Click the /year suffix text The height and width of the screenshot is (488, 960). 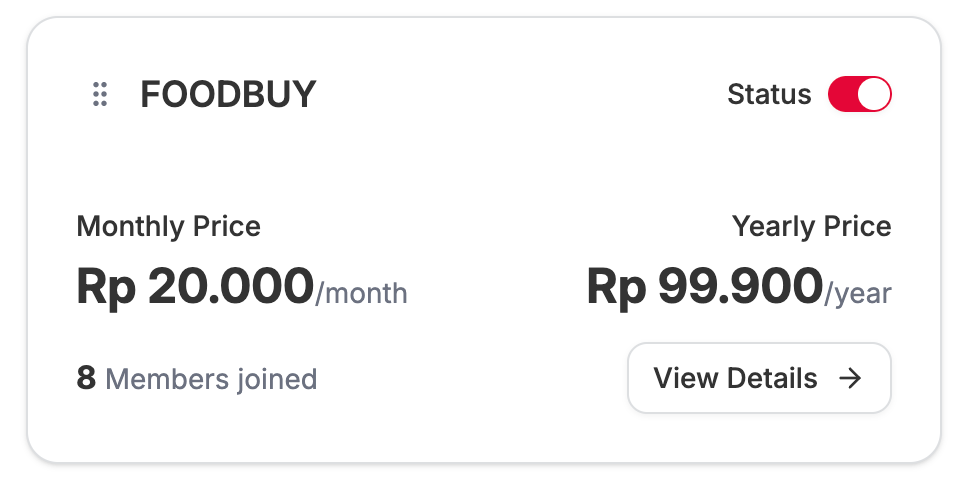pyautogui.click(x=857, y=293)
